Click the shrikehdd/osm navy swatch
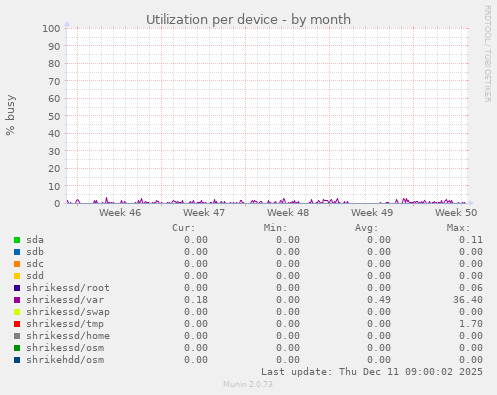 [x=17, y=360]
